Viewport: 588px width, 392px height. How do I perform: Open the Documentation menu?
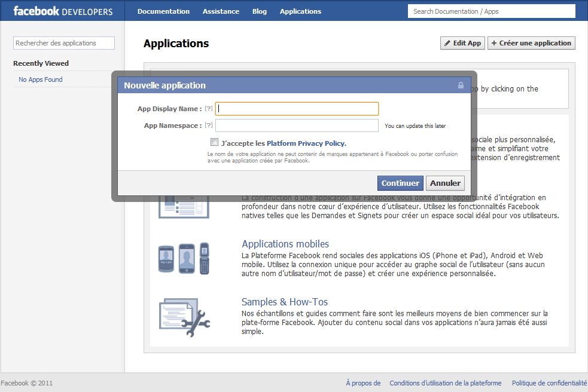pyautogui.click(x=163, y=11)
